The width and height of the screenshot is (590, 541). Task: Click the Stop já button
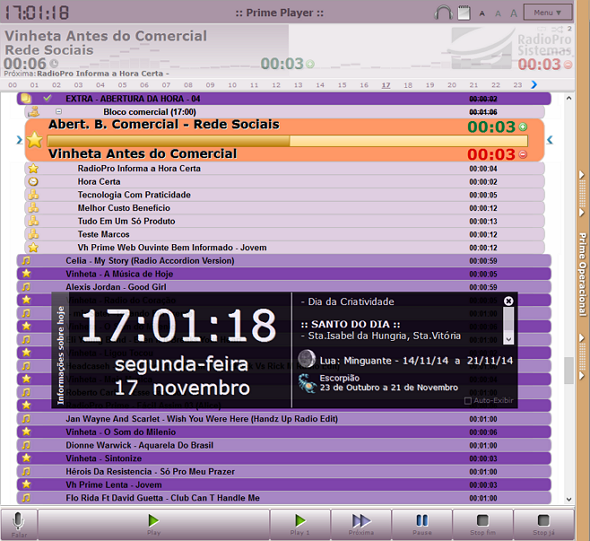click(x=544, y=524)
